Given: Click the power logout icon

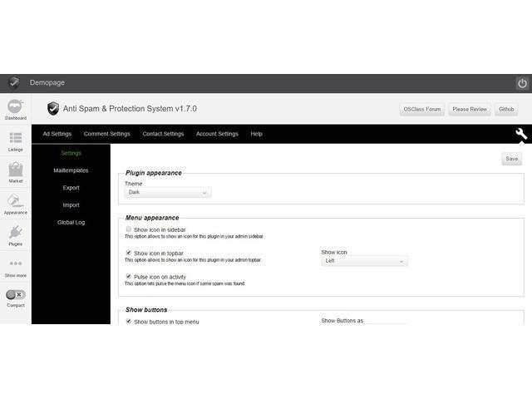Looking at the screenshot, I should pyautogui.click(x=522, y=83).
